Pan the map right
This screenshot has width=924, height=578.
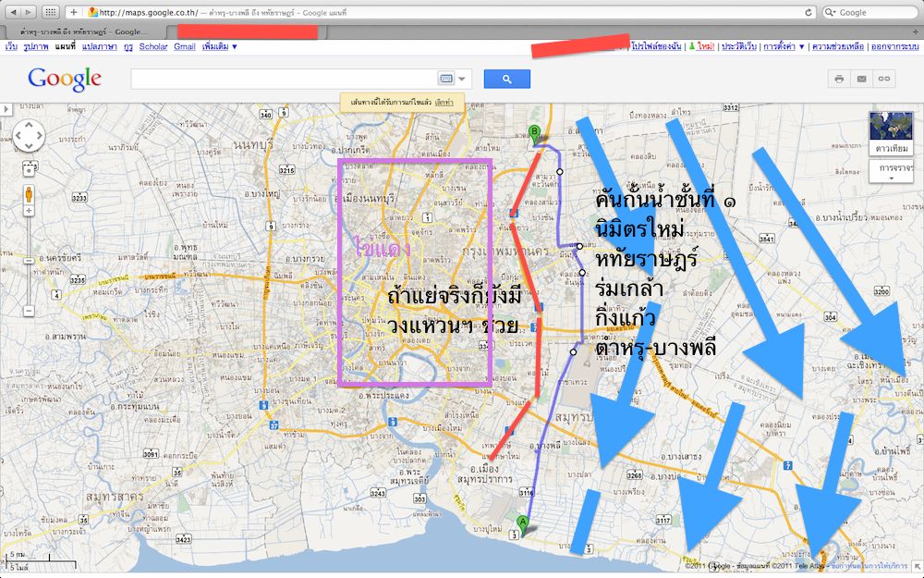click(x=39, y=136)
